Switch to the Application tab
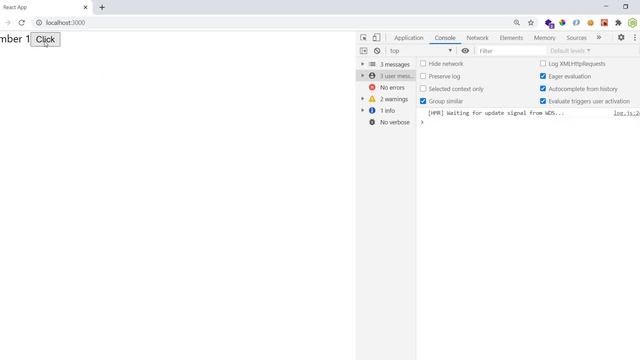This screenshot has width=640, height=360. 409,38
